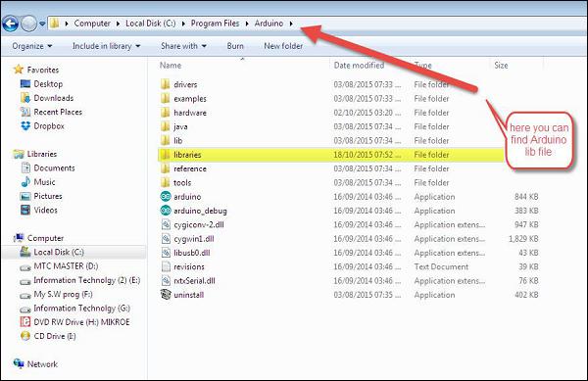Click New folder in toolbar
Screen dimensions: 588x381
coord(283,46)
